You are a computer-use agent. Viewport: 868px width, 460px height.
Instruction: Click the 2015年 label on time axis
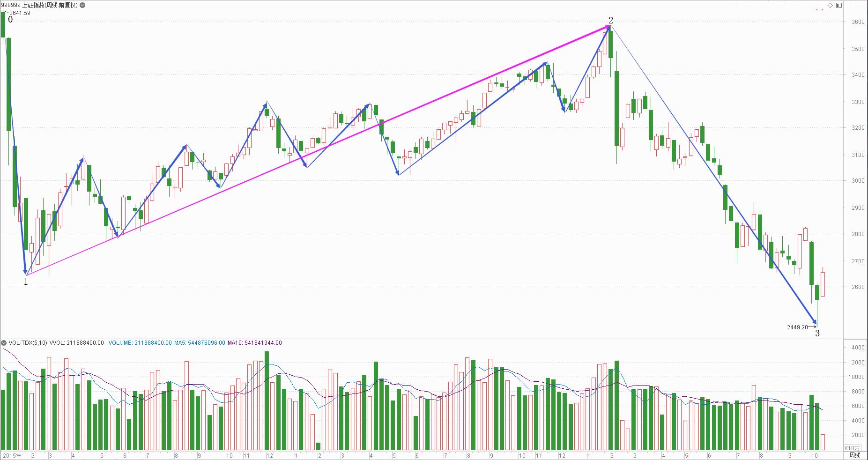(x=12, y=455)
